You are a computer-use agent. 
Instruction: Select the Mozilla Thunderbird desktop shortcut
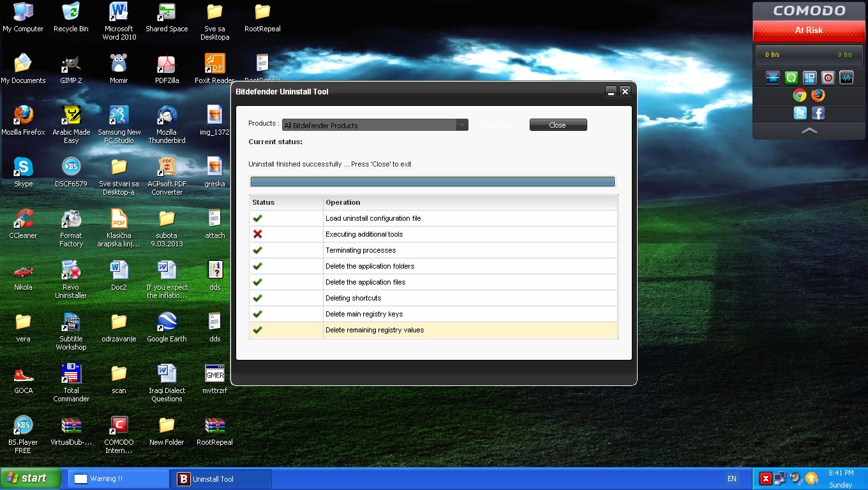click(167, 125)
